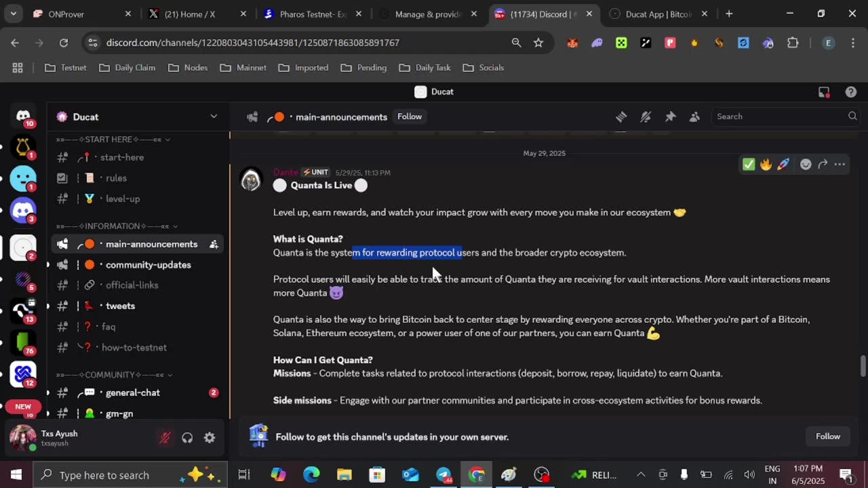Open more message options ellipsis
Viewport: 868px width, 488px height.
point(840,164)
